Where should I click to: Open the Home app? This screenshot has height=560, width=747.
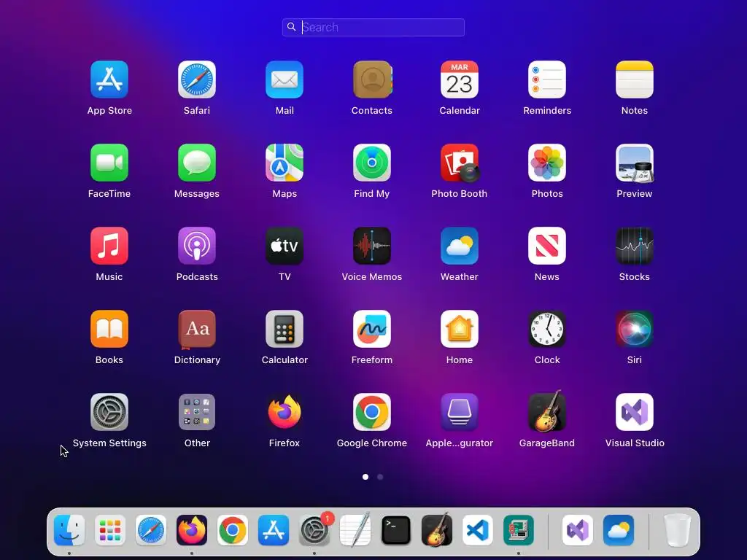coord(460,329)
